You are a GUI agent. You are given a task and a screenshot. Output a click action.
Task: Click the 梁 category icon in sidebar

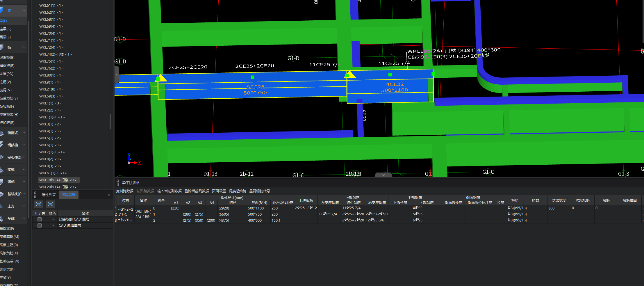click(x=2, y=10)
